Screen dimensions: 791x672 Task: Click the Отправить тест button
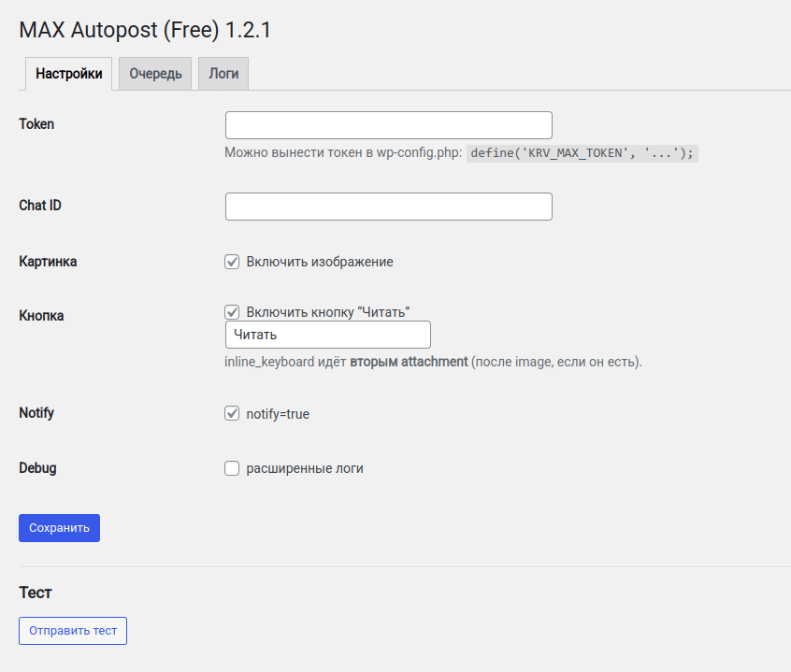point(73,631)
